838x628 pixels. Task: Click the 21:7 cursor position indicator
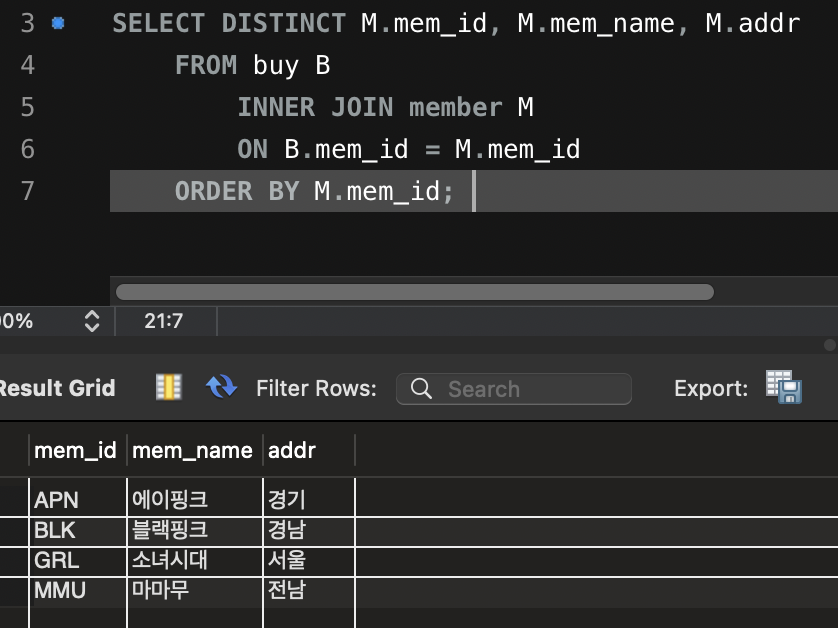click(164, 321)
